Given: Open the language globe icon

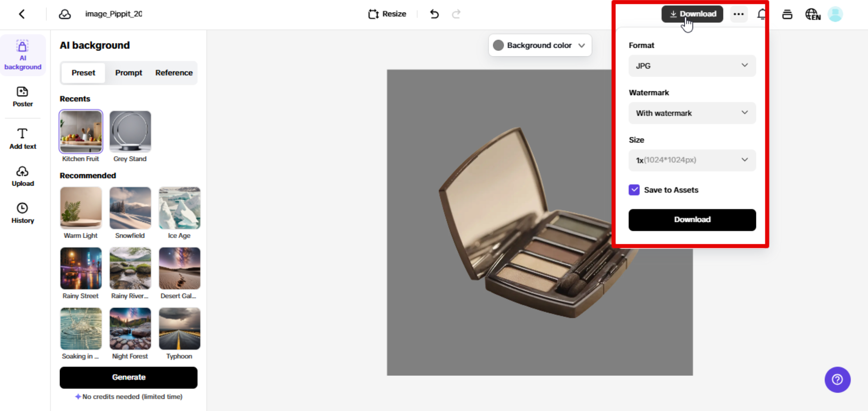Looking at the screenshot, I should point(812,14).
